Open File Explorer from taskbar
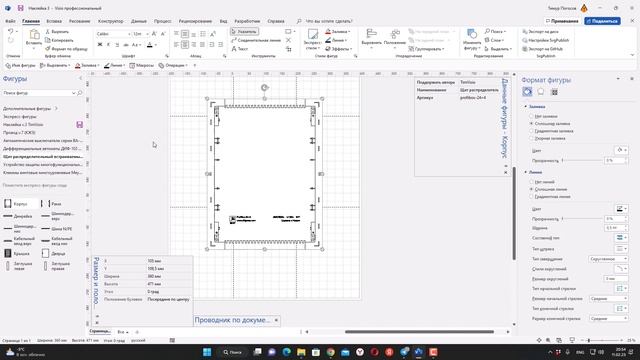Viewport: 640px width, 360px height. pos(301,352)
